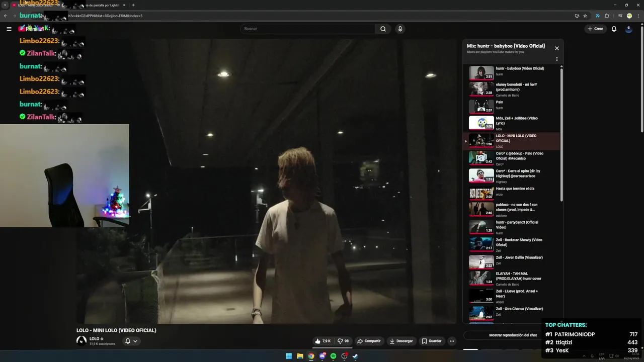Image resolution: width=644 pixels, height=362 pixels.
Task: Select Zell - Llueve (prod. Ansel + Near)
Action: click(511, 296)
